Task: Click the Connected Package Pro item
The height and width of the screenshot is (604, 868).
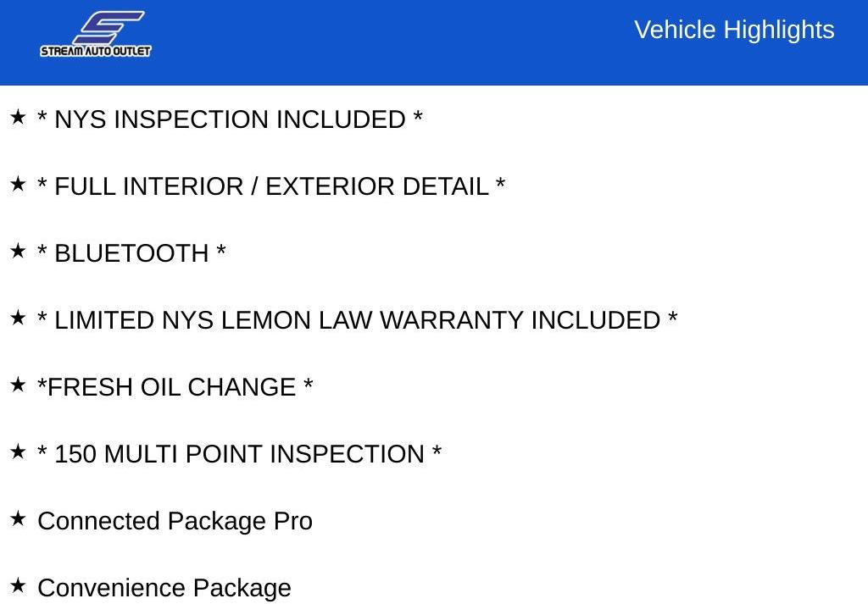Action: pos(175,521)
